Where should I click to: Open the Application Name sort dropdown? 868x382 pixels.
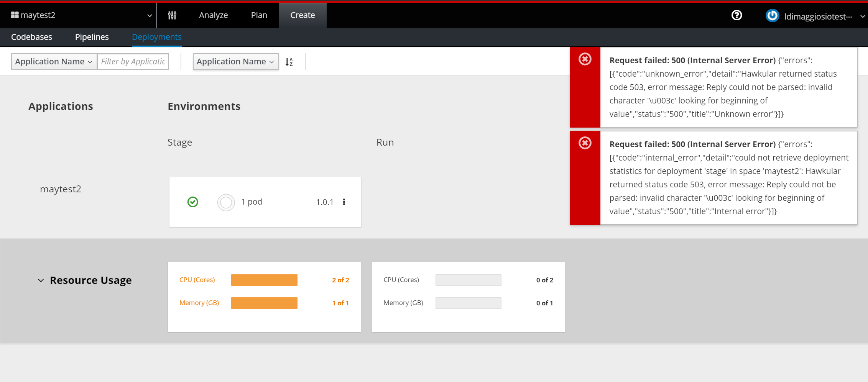coord(235,62)
